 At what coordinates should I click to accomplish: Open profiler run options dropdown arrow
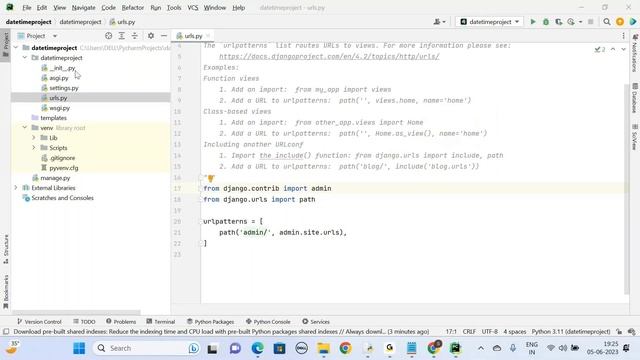point(580,22)
